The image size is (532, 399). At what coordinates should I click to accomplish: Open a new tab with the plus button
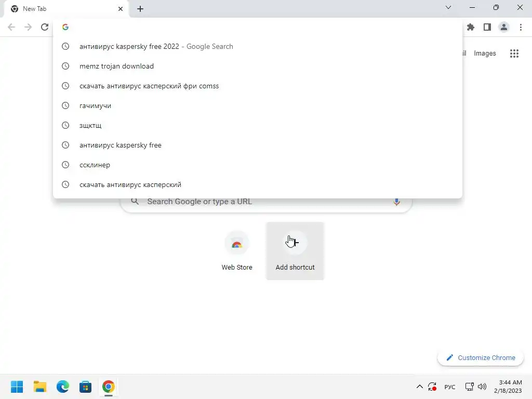tap(140, 9)
